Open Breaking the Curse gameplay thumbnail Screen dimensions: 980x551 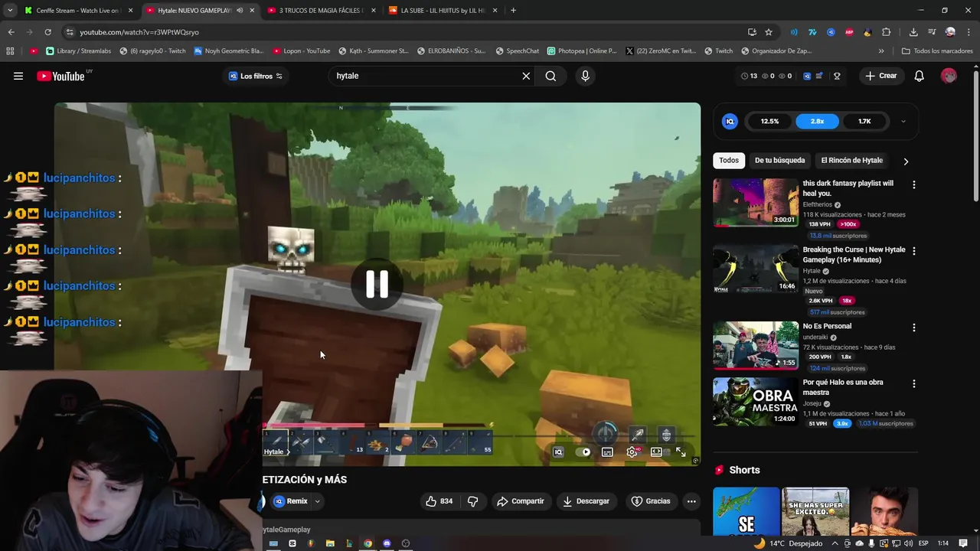[x=756, y=269]
